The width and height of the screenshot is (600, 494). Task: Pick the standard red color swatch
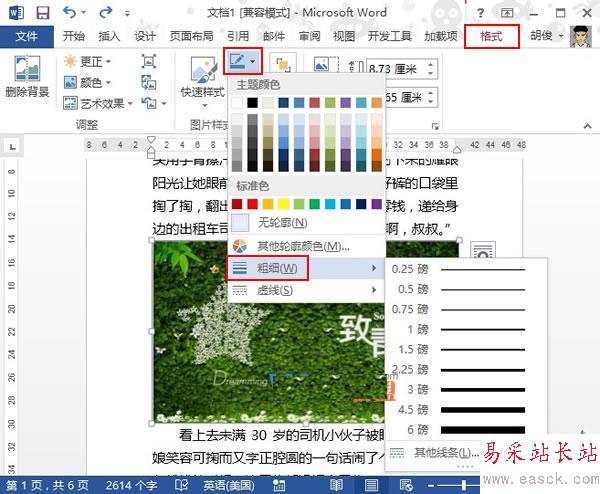[253, 204]
